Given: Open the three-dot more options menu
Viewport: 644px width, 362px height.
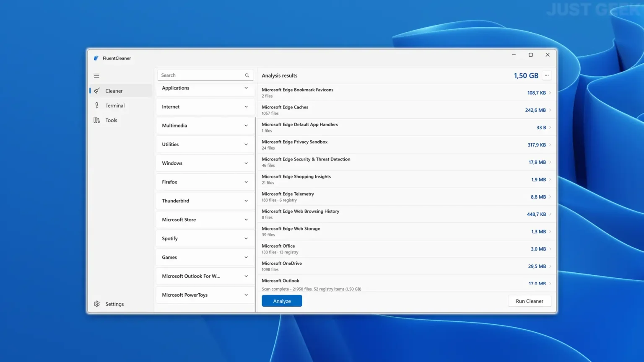Looking at the screenshot, I should pos(547,75).
